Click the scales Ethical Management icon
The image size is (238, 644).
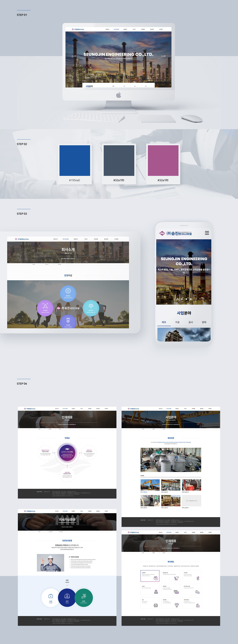pos(91,308)
